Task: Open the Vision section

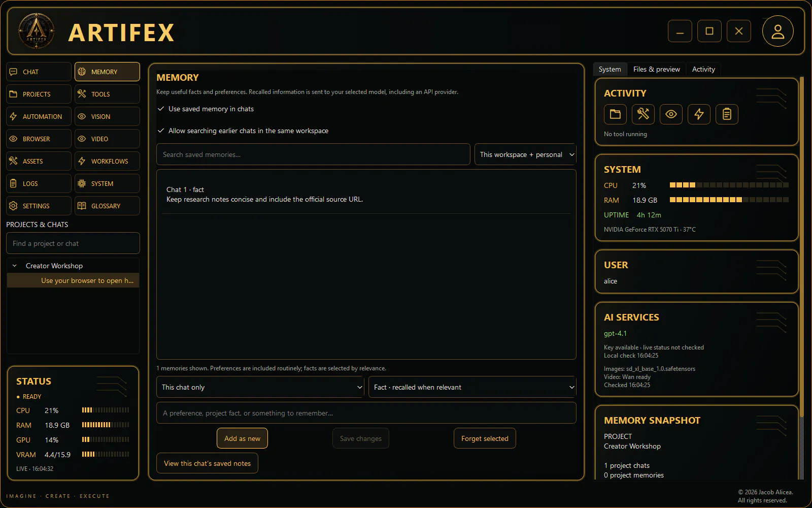Action: (x=107, y=116)
